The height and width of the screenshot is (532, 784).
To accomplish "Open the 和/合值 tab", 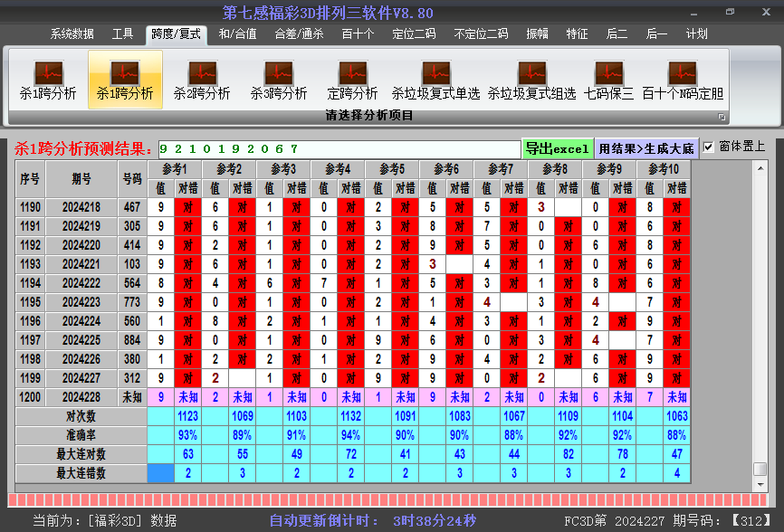I will pyautogui.click(x=238, y=34).
